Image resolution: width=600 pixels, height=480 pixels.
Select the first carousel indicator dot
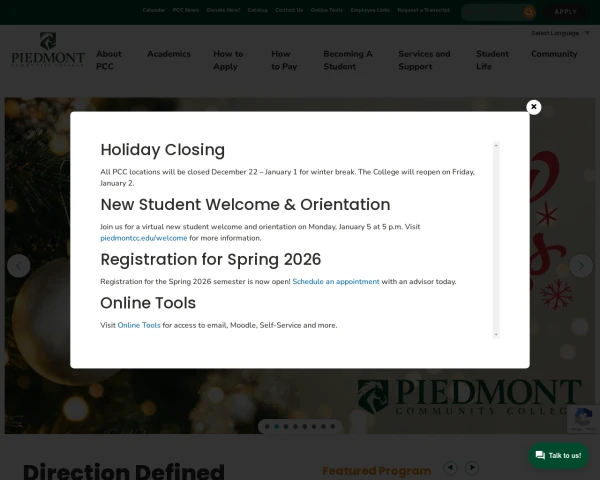[267, 426]
